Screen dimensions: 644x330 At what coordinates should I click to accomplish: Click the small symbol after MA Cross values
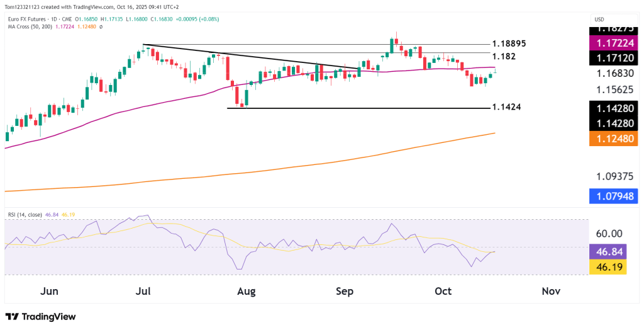[x=101, y=26]
